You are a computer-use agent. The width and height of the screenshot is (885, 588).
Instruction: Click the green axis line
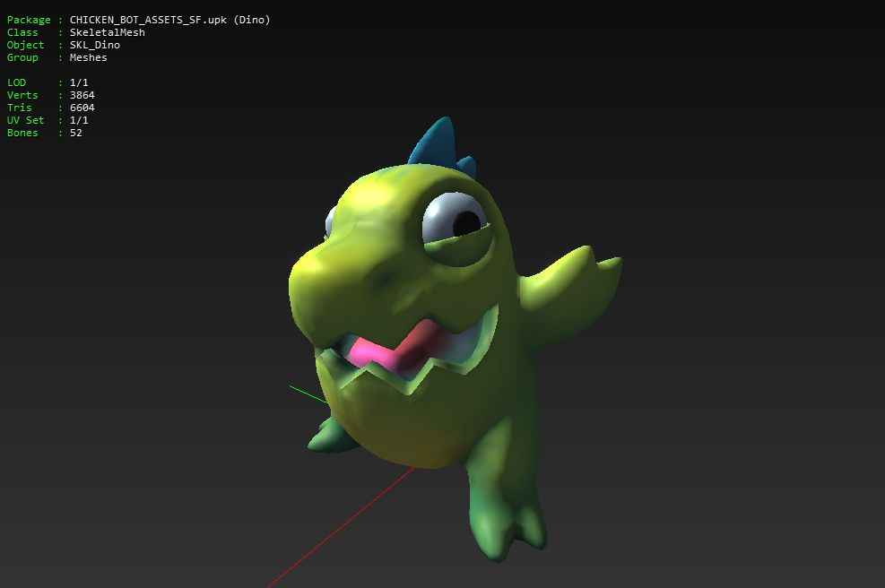coord(307,393)
